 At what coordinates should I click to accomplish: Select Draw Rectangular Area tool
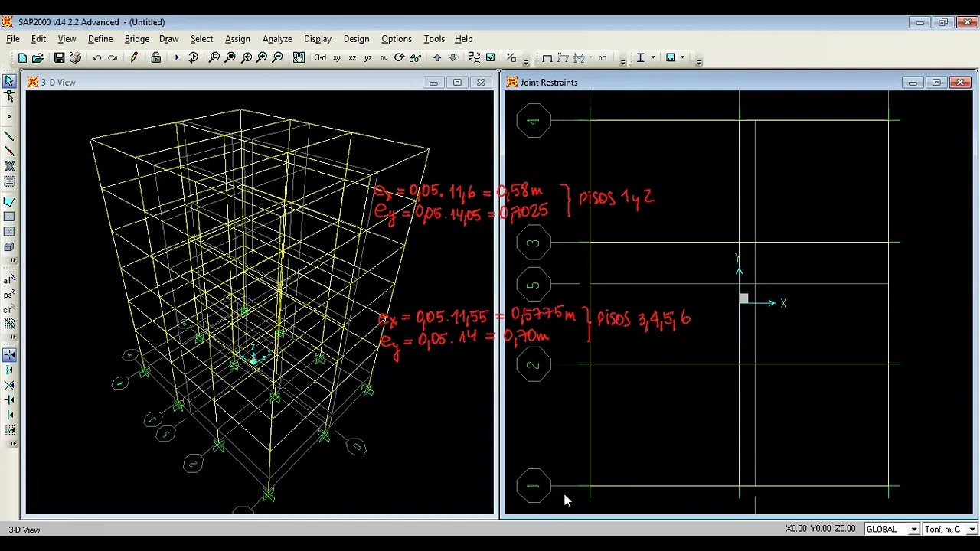point(9,217)
